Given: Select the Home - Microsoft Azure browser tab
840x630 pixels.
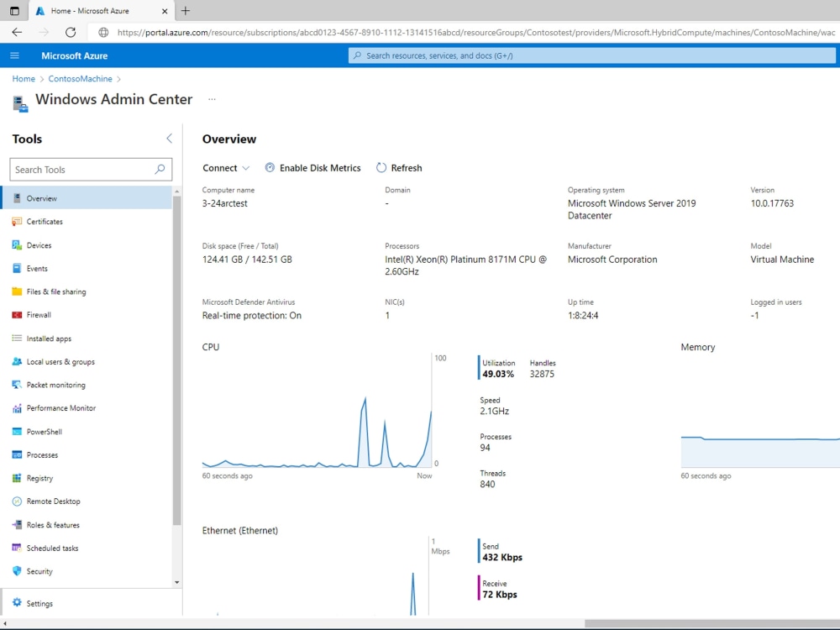Looking at the screenshot, I should point(100,11).
